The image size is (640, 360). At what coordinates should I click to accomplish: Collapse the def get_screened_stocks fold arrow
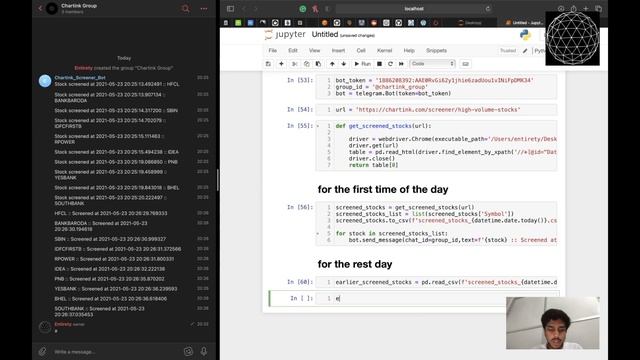pos(318,126)
